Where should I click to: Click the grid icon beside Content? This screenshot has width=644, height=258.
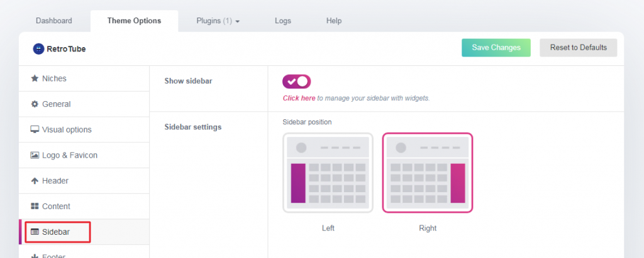pyautogui.click(x=35, y=207)
